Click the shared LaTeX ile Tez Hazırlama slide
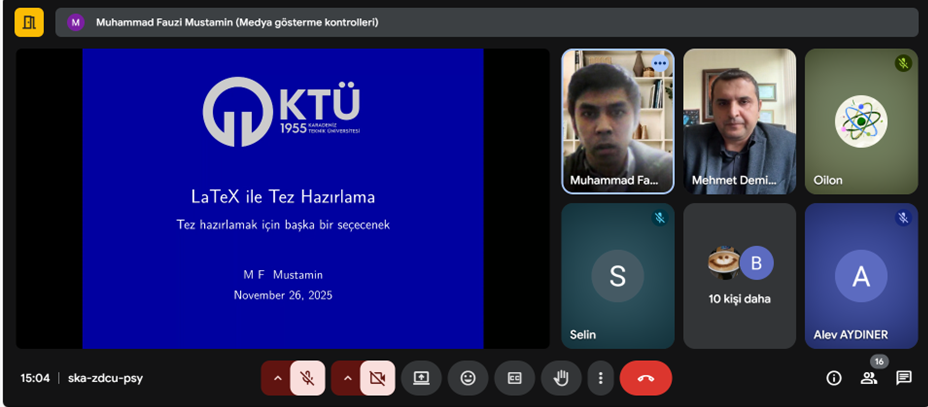This screenshot has height=407, width=928. pos(282,198)
